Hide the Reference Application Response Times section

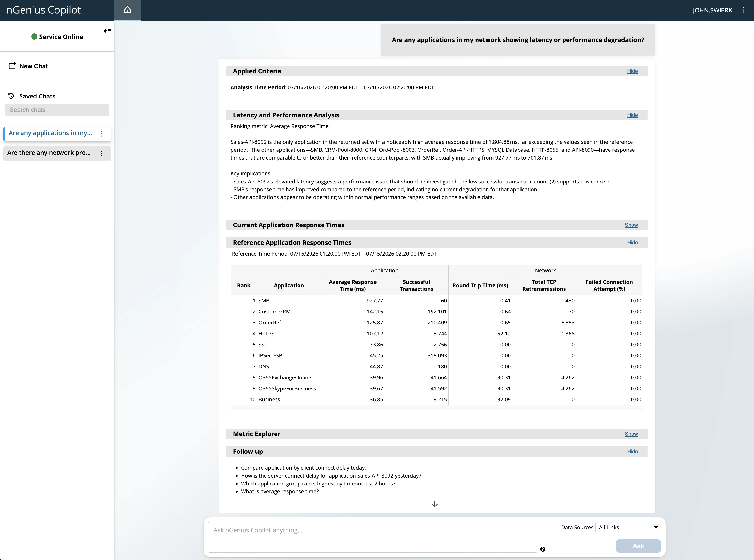632,243
